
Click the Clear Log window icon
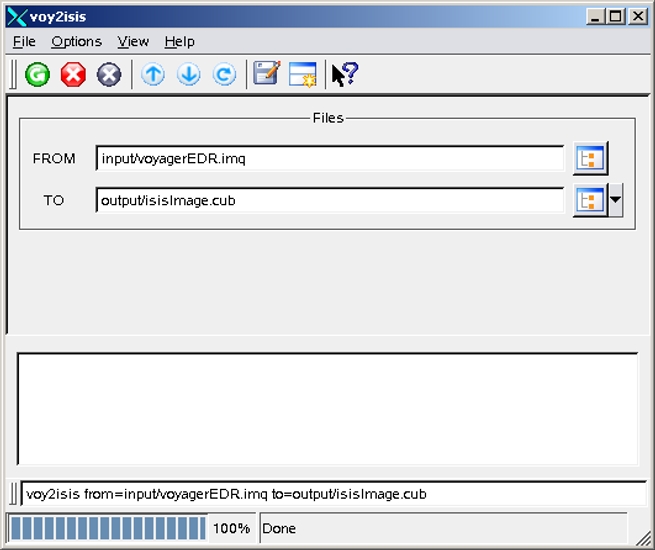tap(302, 75)
